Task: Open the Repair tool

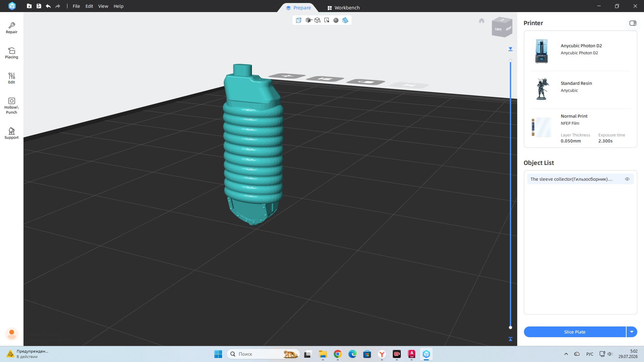Action: pyautogui.click(x=11, y=28)
